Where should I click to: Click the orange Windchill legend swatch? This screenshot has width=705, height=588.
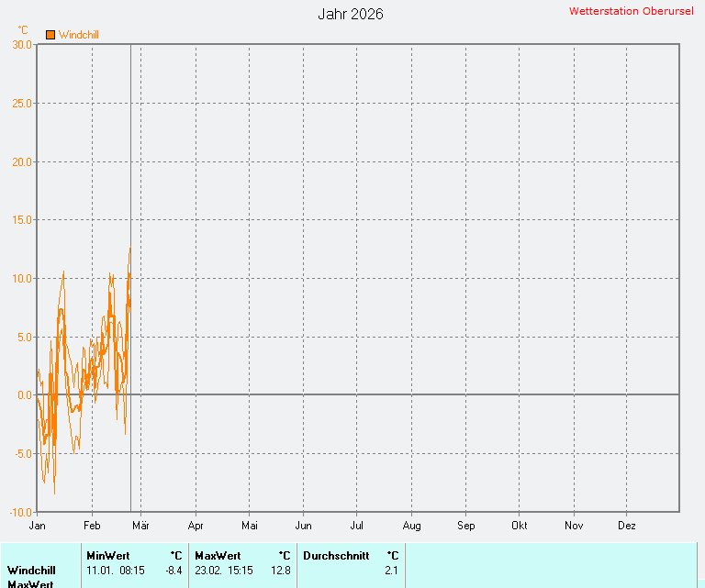point(50,35)
